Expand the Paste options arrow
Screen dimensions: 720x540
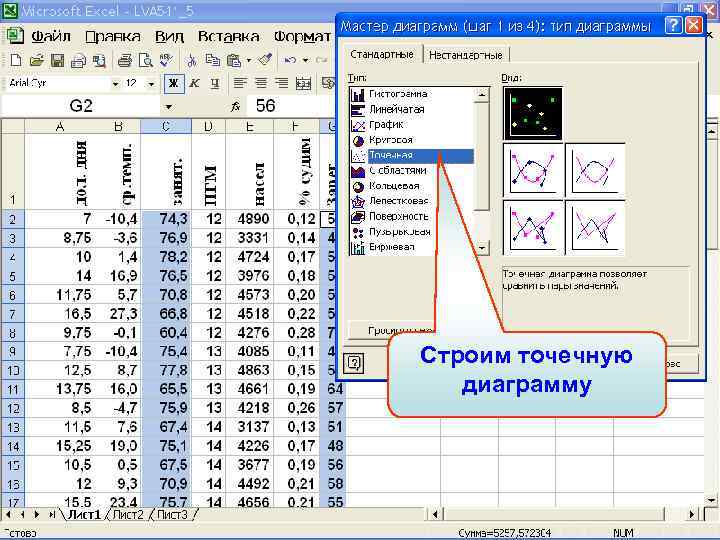(248, 60)
